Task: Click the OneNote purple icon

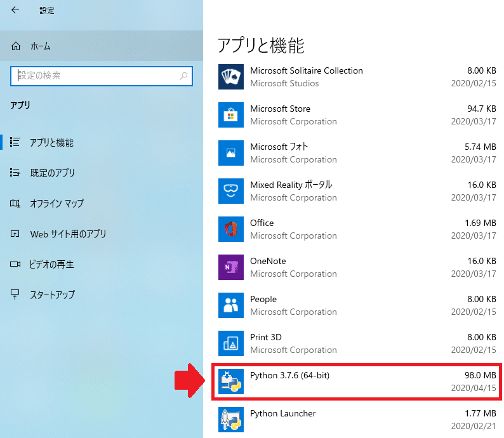Action: 231,267
